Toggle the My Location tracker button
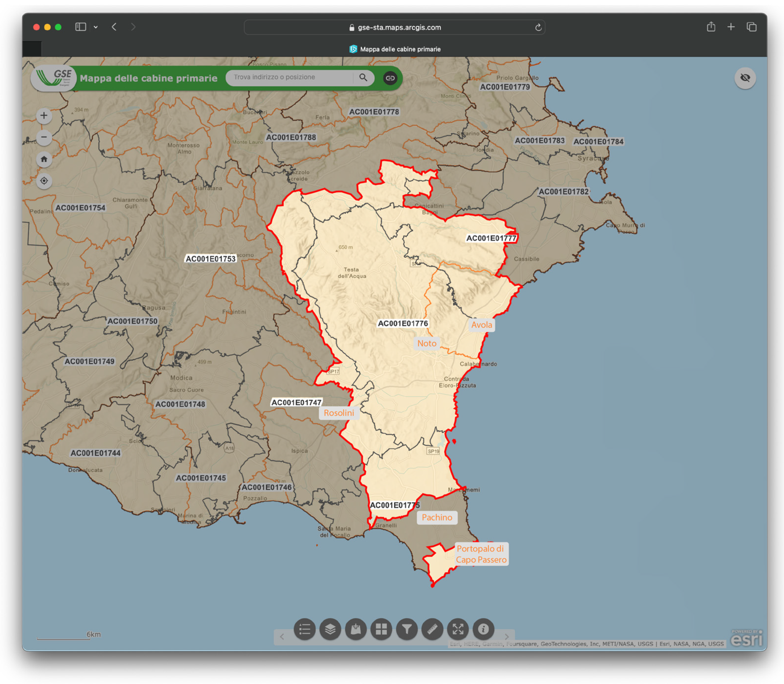Screen dimensions: 784x684 44,181
